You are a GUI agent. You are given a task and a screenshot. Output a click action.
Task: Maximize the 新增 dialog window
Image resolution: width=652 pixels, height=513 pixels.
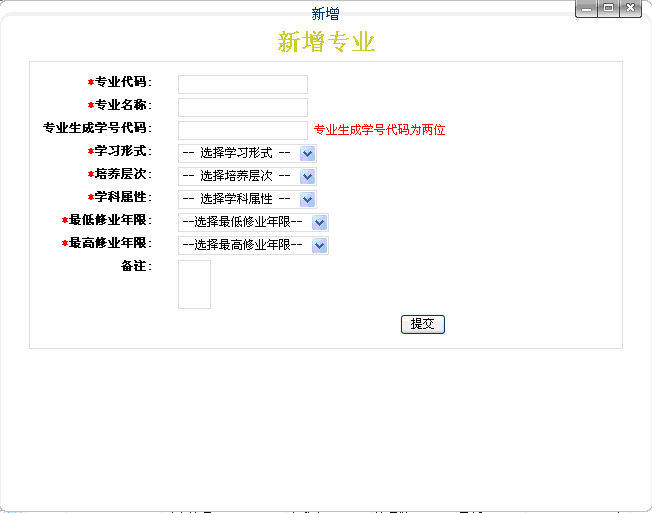608,8
